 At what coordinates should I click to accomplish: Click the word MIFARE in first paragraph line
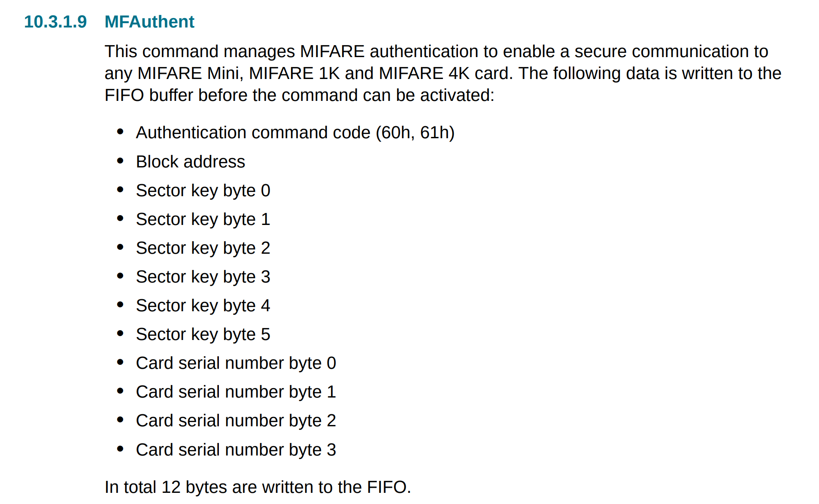click(x=332, y=52)
